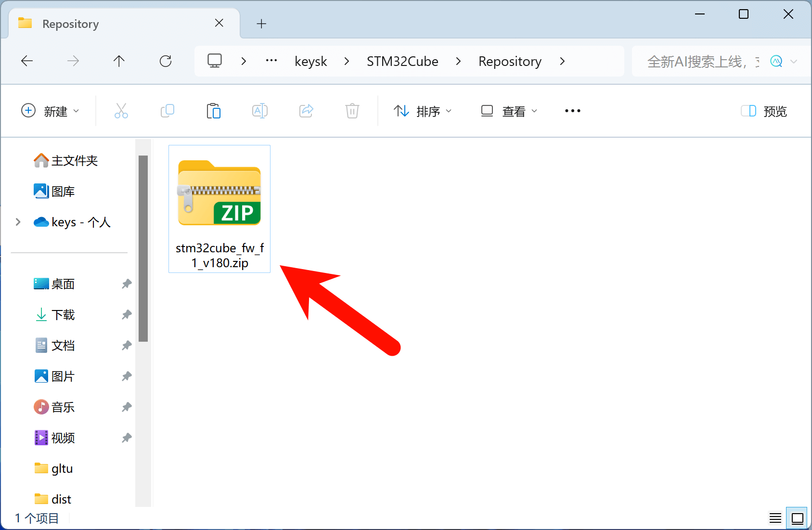
Task: Open the 新建 dropdown menu
Action: click(50, 111)
